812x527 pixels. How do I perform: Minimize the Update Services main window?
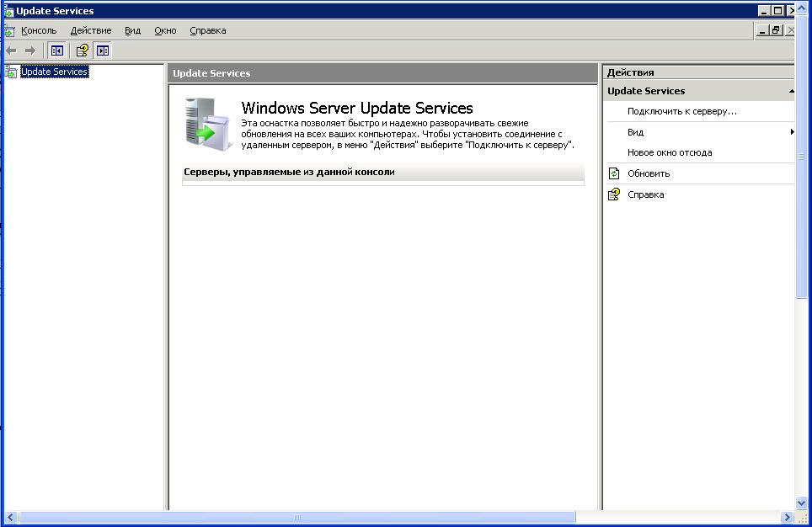coord(764,11)
